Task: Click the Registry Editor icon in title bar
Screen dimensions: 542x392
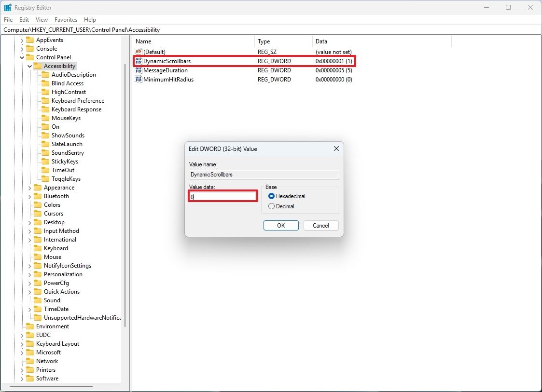Action: pos(7,7)
